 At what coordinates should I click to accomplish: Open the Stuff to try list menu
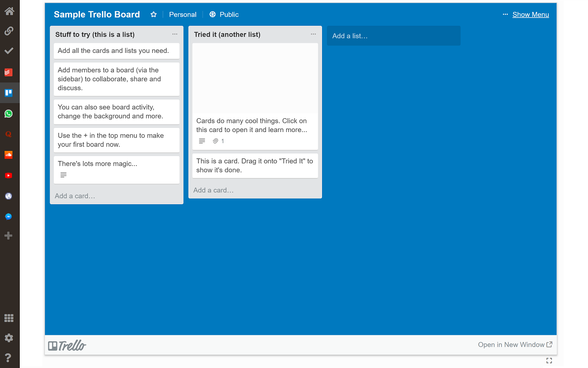(175, 34)
